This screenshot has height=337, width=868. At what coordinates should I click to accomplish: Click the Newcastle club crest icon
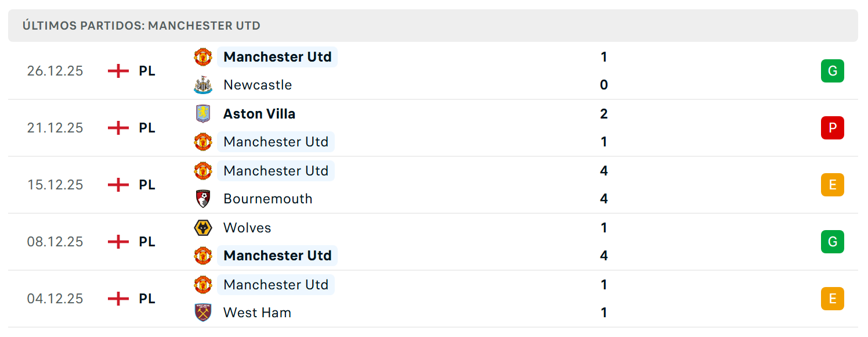click(203, 85)
